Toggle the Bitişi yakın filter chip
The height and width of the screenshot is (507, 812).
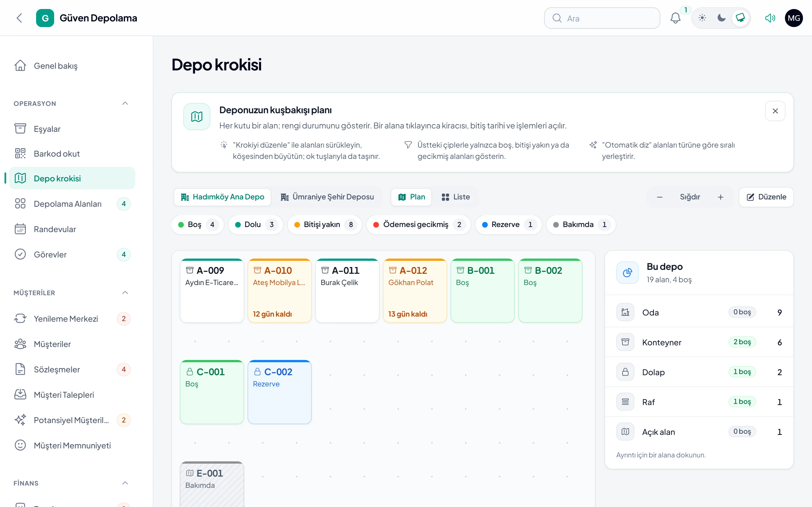(325, 224)
